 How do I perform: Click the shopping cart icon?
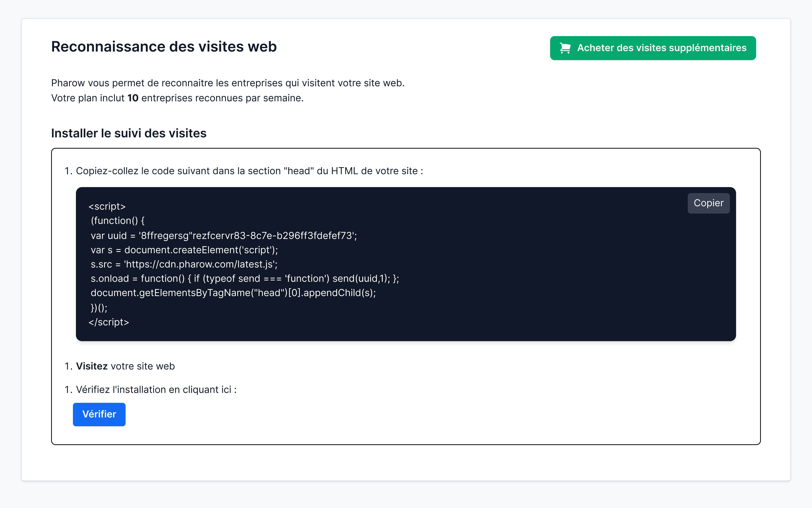[565, 48]
